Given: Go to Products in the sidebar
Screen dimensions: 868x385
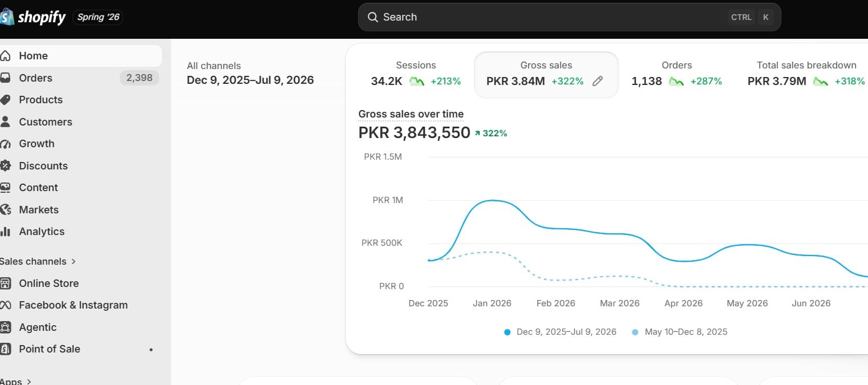Looking at the screenshot, I should (81, 100).
